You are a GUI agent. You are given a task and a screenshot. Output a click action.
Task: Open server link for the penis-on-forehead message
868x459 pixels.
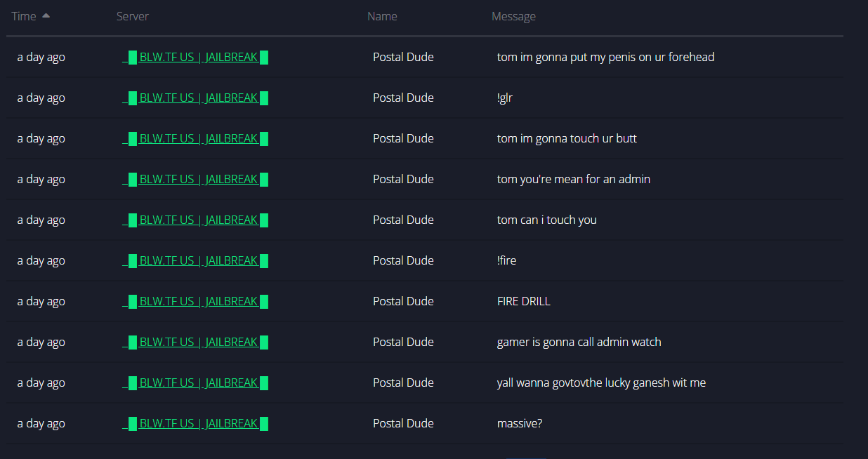click(195, 58)
